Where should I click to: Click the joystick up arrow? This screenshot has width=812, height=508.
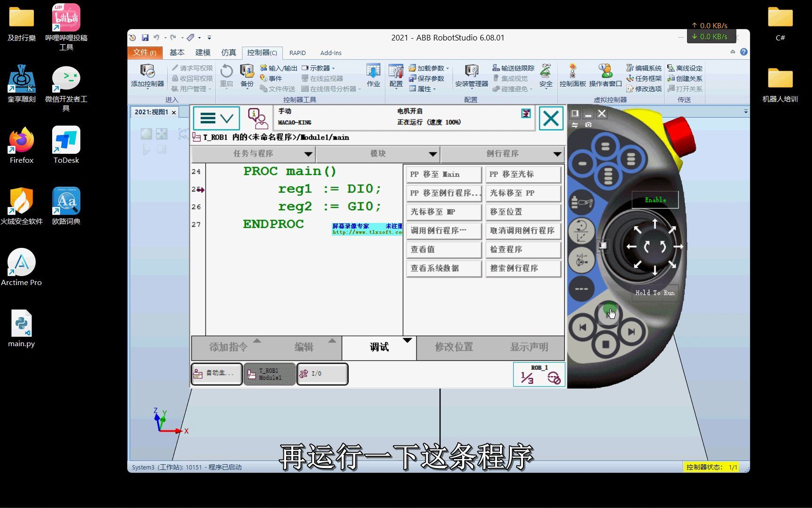pyautogui.click(x=655, y=223)
